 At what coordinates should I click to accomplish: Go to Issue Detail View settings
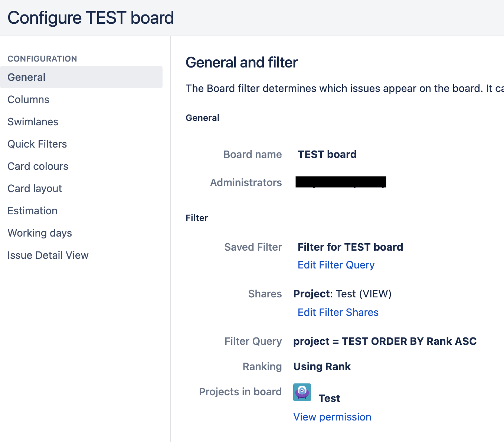[x=48, y=255]
